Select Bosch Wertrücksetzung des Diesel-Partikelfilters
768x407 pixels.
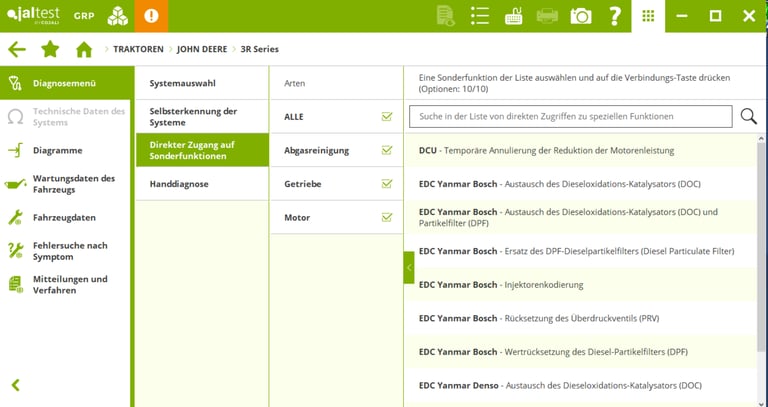coord(580,352)
